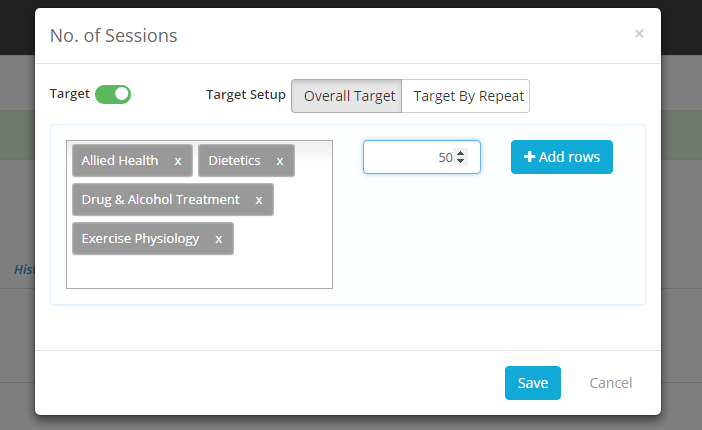This screenshot has height=430, width=702.
Task: Switch to Target By Repeat
Action: (466, 96)
